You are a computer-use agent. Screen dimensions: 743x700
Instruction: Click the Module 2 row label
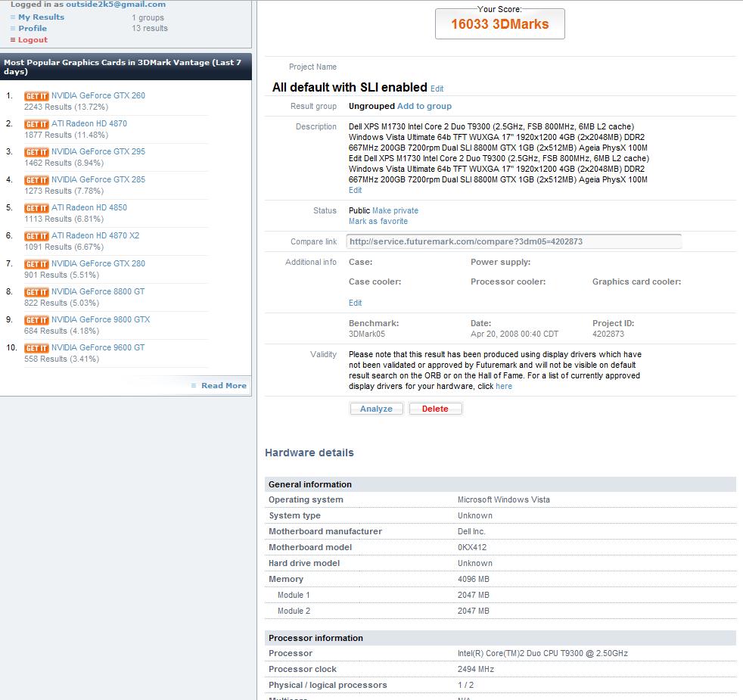coord(294,611)
